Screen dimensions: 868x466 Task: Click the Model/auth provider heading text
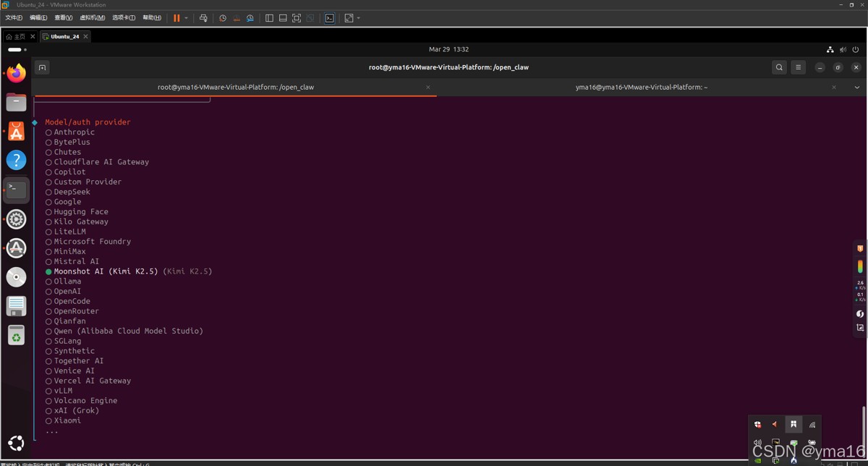click(x=88, y=122)
